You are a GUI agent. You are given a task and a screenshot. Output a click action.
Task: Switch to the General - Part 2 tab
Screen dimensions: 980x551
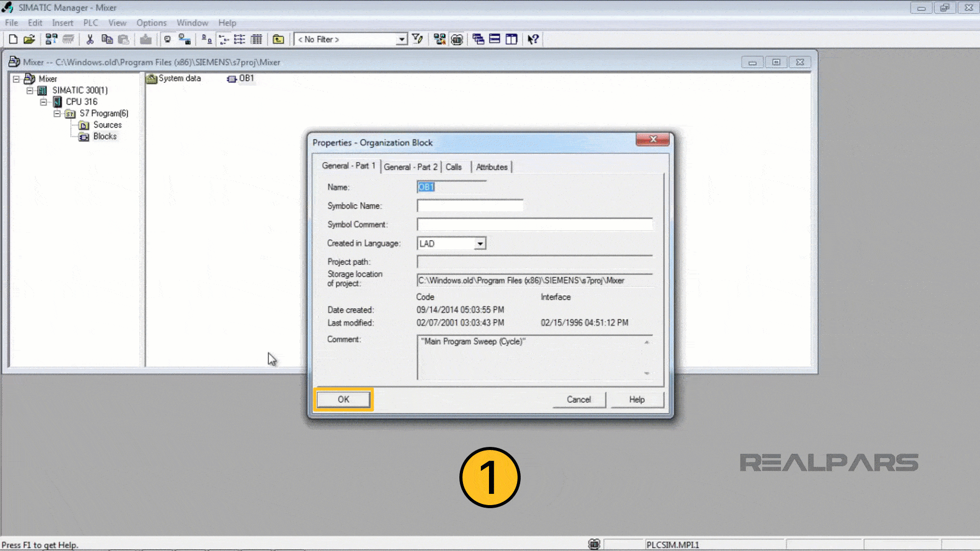pyautogui.click(x=410, y=166)
